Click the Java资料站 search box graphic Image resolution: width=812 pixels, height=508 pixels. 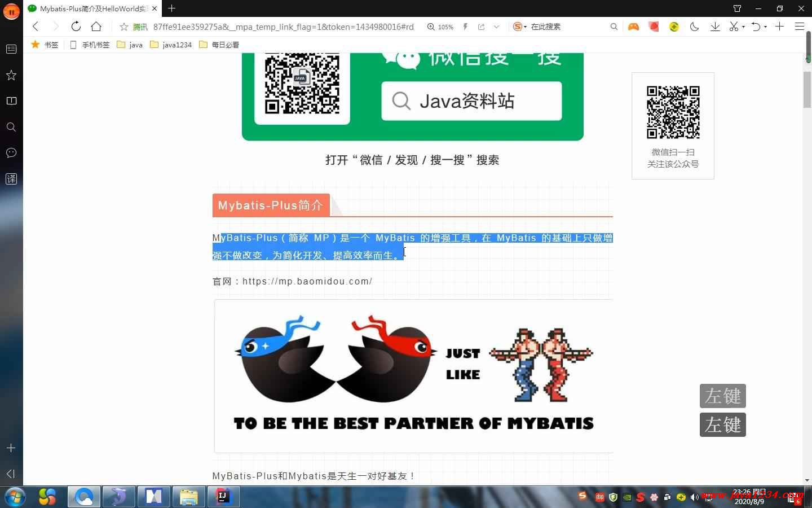pos(471,101)
